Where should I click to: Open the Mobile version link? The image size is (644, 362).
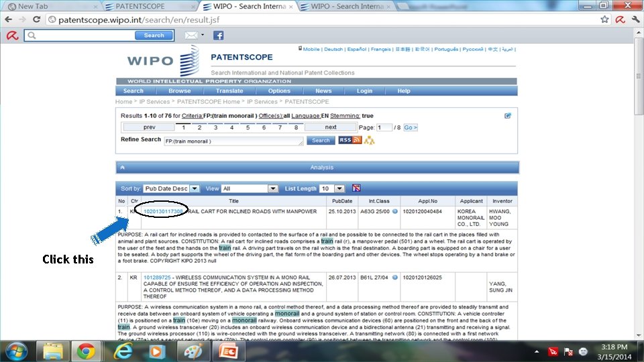[311, 49]
